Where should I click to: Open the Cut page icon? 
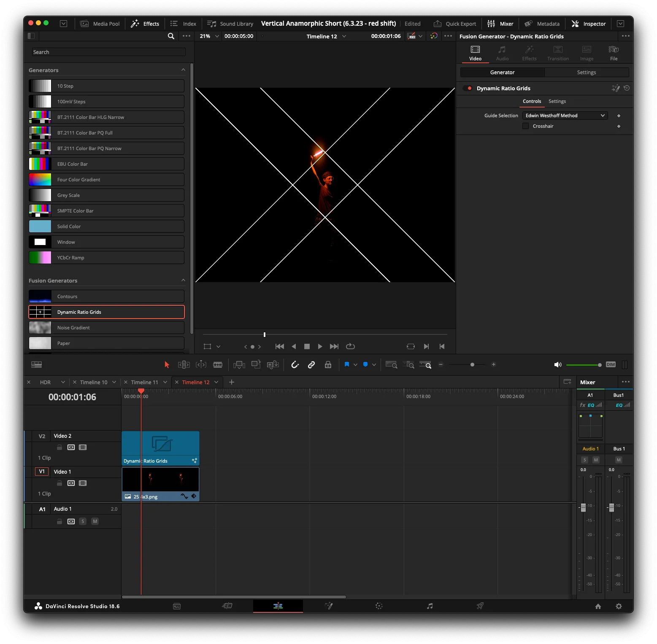[x=227, y=606]
